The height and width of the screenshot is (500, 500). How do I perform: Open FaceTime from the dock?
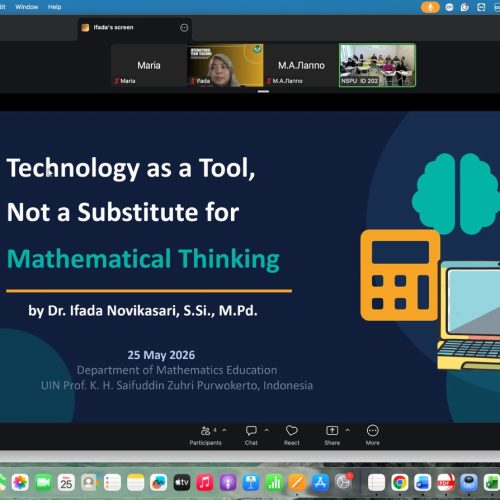(x=43, y=482)
